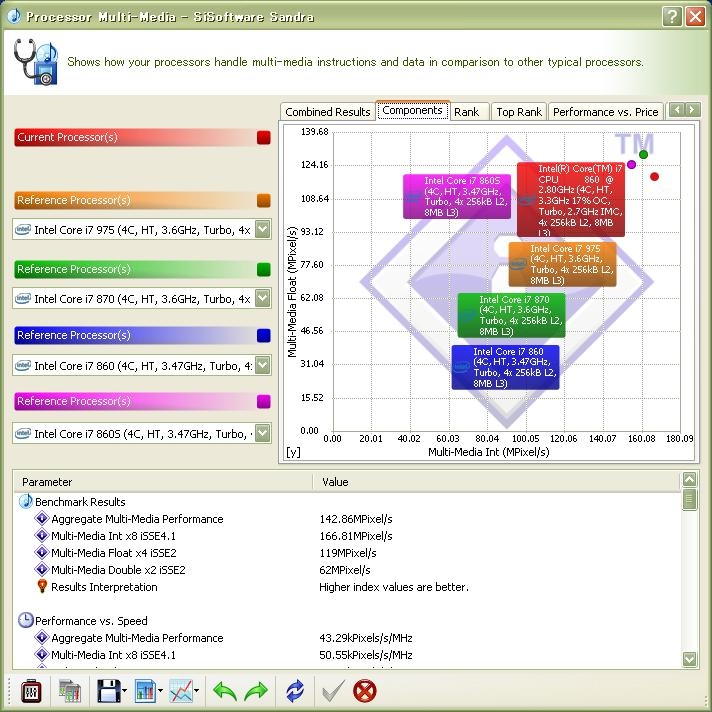
Task: Click the copy results documents icon
Action: (x=69, y=691)
